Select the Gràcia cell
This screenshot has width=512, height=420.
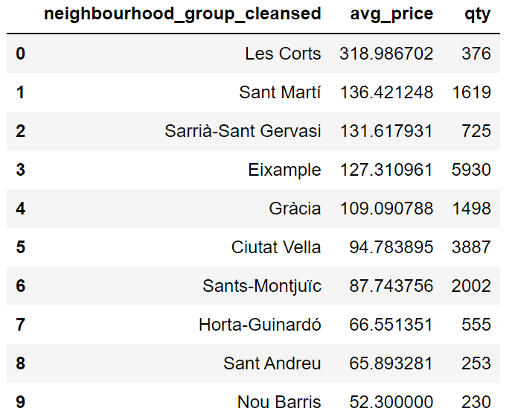point(295,209)
